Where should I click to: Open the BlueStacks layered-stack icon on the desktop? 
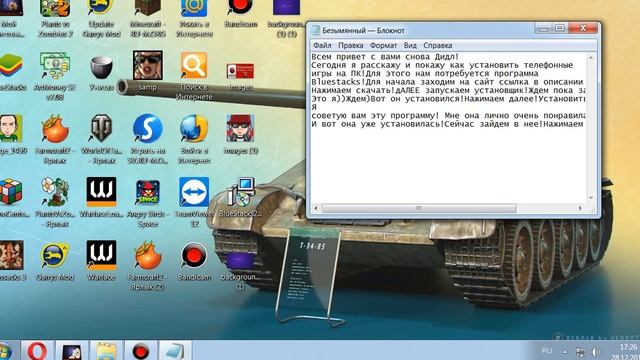point(10,66)
